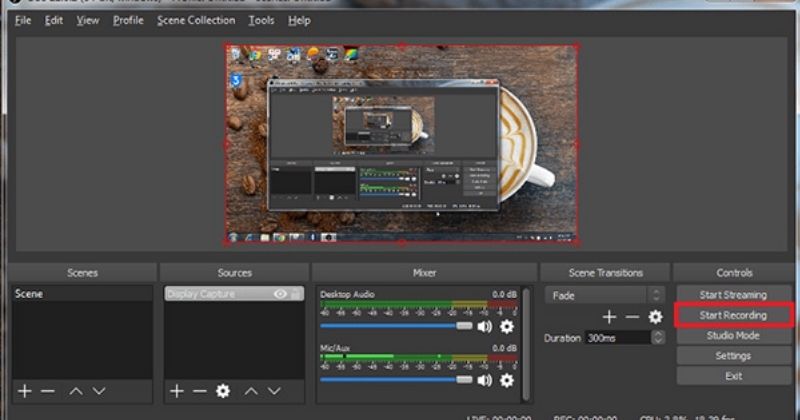Click the Scene Transitions panel header

[x=605, y=273]
